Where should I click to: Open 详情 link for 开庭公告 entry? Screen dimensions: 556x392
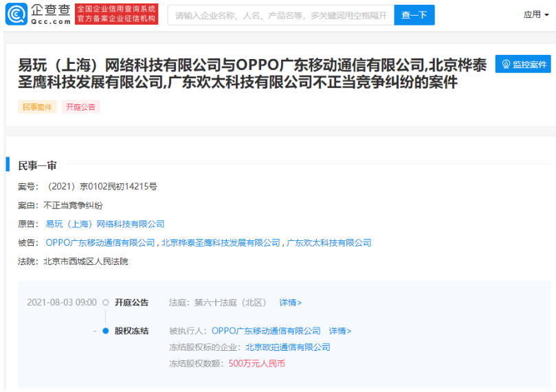(x=290, y=303)
